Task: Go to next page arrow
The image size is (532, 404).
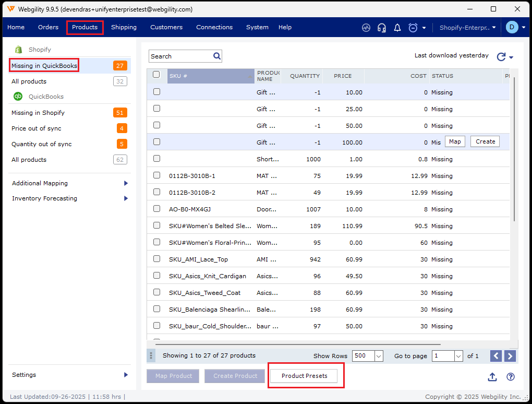Action: [510, 356]
